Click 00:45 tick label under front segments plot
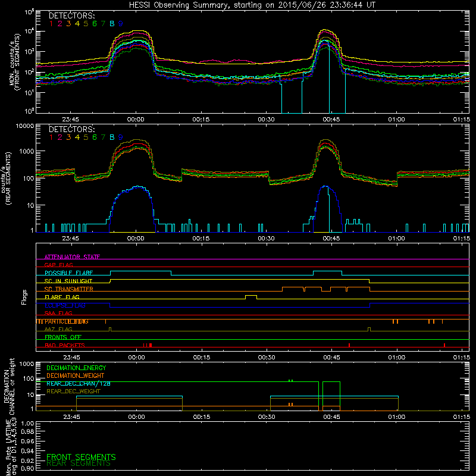This screenshot has height=476, width=476. pos(331,120)
